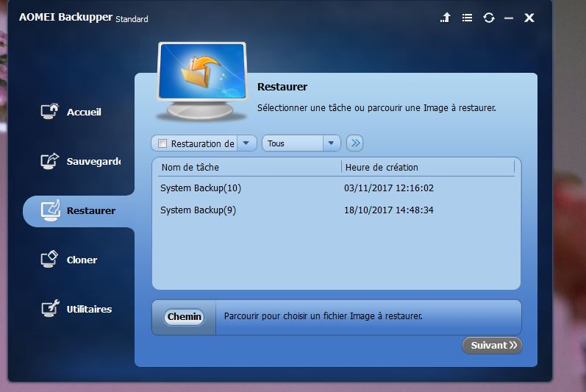This screenshot has width=586, height=392.
Task: Select the System Backup(10) task row
Action: click(335, 188)
